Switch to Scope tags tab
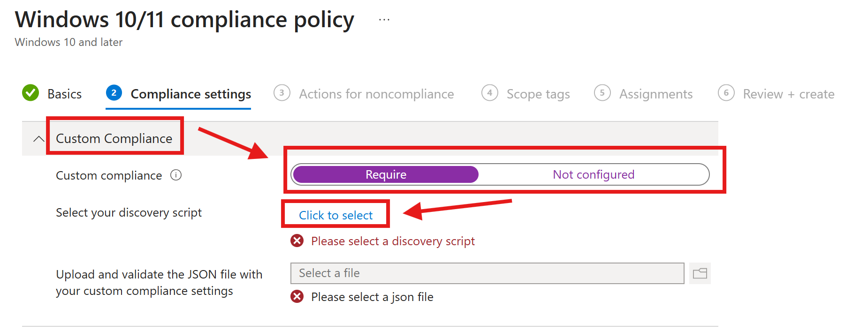Image resolution: width=868 pixels, height=331 pixels. coord(538,94)
